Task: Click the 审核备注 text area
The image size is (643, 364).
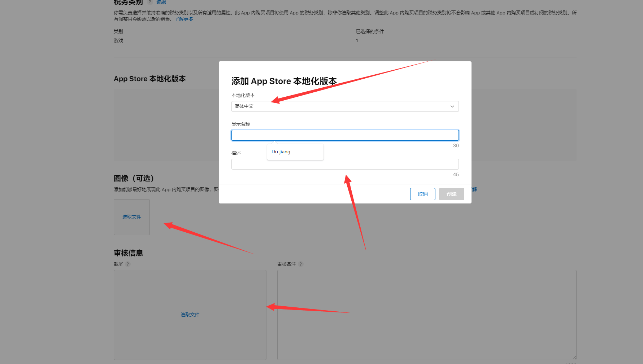Action: pyautogui.click(x=427, y=315)
